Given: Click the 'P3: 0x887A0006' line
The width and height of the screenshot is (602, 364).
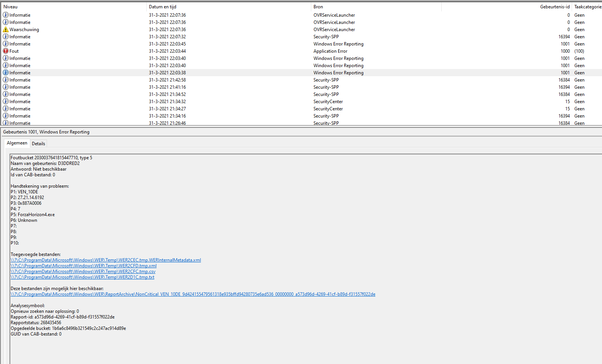Looking at the screenshot, I should [x=26, y=203].
